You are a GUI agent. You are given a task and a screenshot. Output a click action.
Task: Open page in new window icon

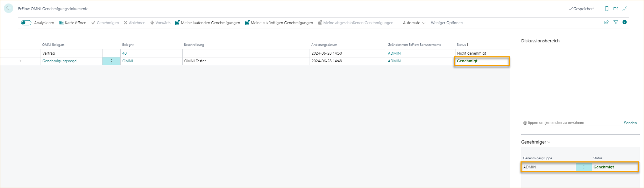tap(616, 9)
